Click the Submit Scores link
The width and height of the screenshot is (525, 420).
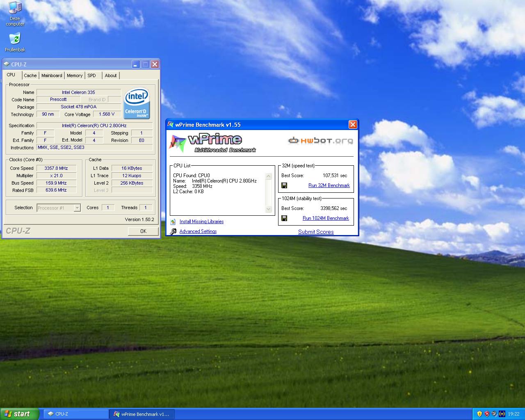click(x=316, y=232)
